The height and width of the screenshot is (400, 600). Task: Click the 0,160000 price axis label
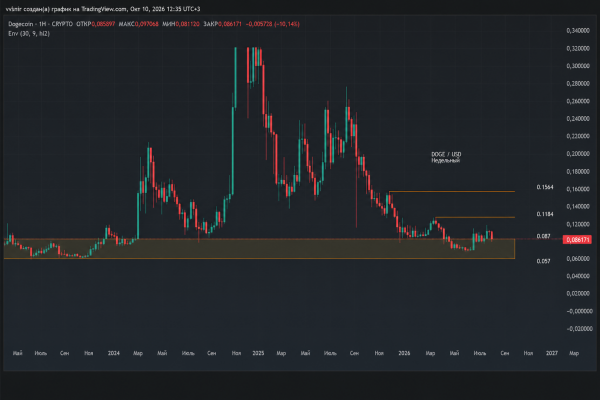(x=578, y=189)
